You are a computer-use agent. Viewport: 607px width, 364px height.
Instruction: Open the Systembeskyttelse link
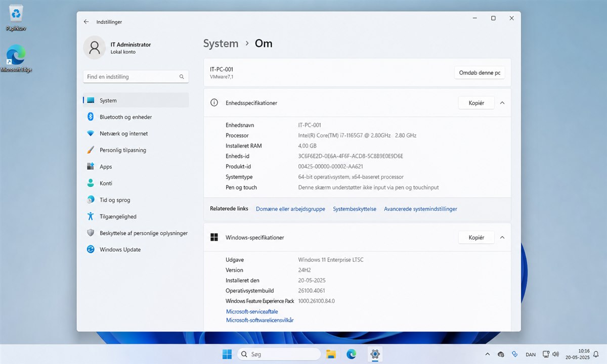[355, 209]
